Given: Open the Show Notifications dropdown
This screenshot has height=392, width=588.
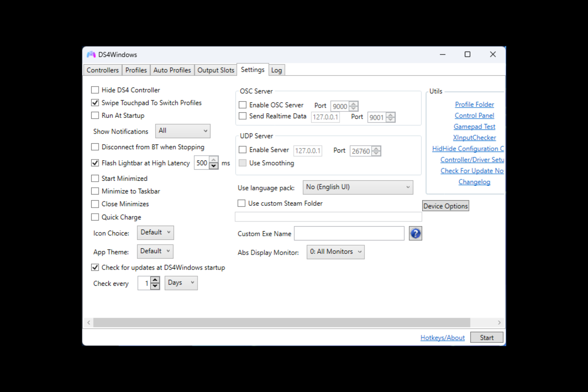Looking at the screenshot, I should coord(183,131).
